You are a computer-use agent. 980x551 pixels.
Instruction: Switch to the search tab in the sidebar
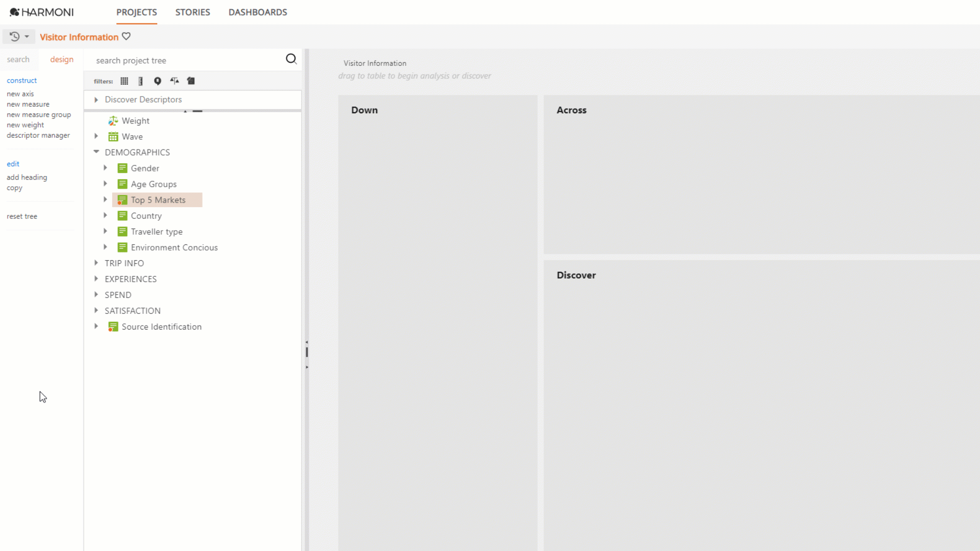coord(18,59)
